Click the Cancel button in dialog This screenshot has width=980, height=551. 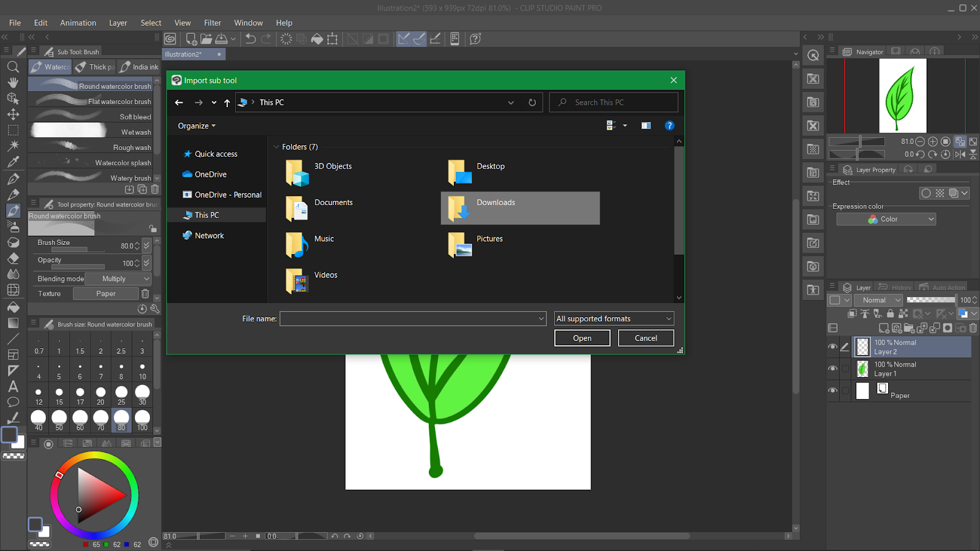[646, 338]
